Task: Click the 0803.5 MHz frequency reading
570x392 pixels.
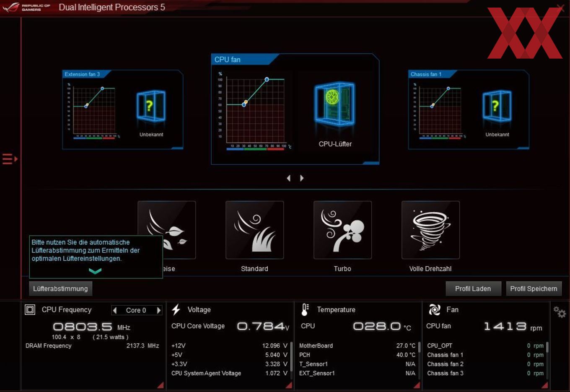Action: 91,327
